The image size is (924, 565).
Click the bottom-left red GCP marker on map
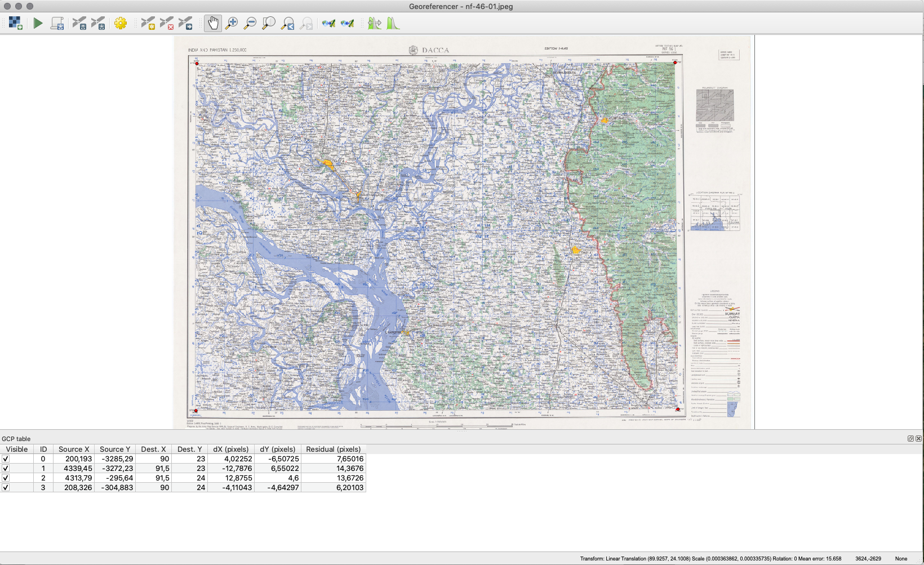point(196,411)
